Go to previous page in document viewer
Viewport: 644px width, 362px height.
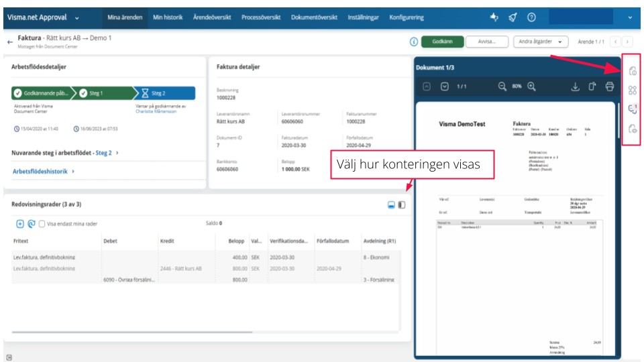[x=427, y=86]
